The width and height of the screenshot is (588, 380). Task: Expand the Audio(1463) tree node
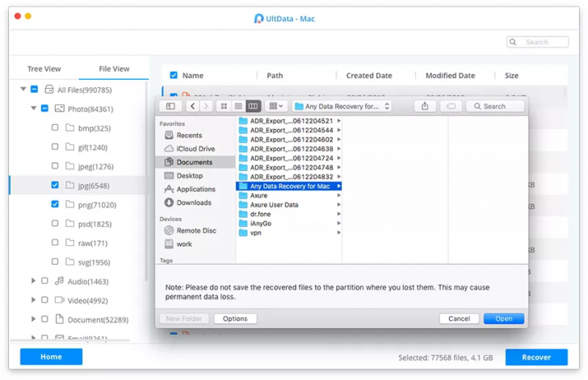coord(33,281)
